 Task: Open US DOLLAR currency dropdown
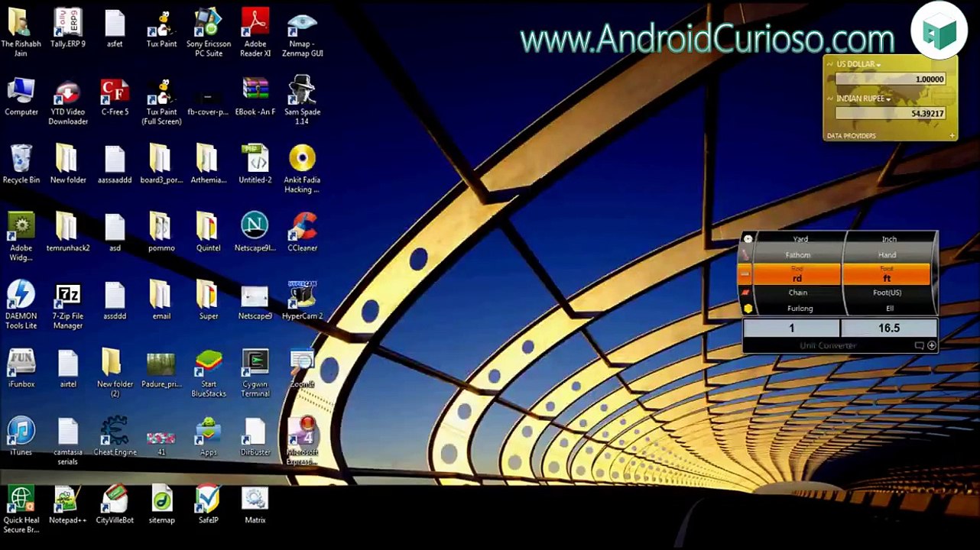point(858,64)
